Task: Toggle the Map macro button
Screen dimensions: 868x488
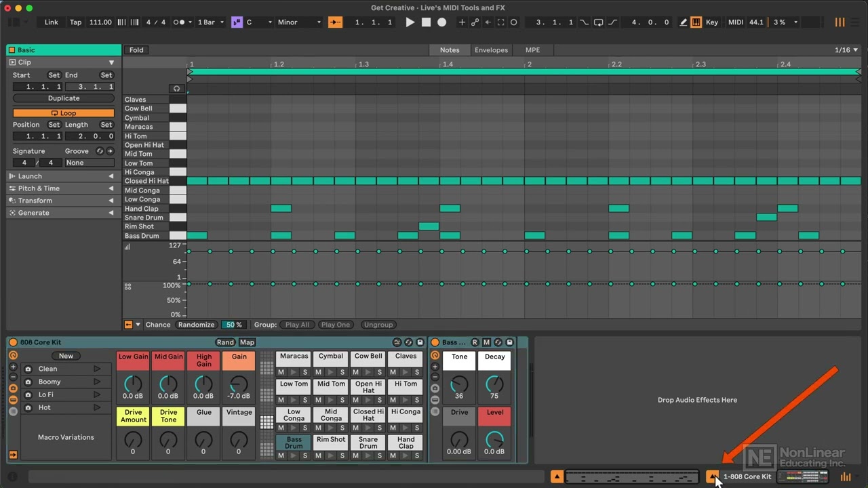Action: point(247,342)
